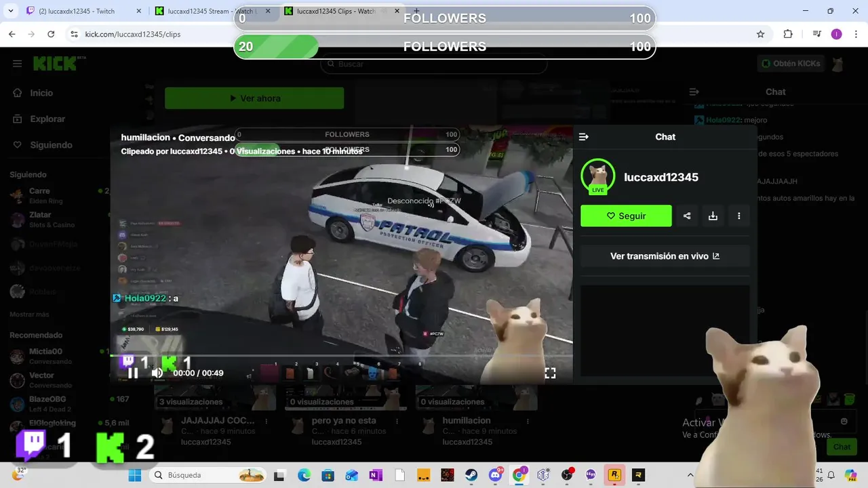Pause the clip playback
Screen dimensions: 868x488
click(133, 373)
